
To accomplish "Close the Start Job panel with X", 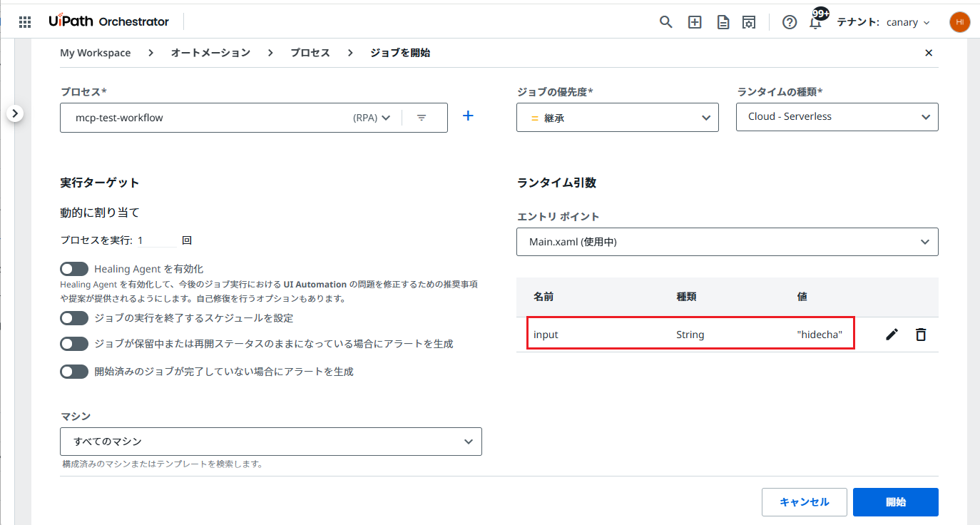I will (929, 53).
